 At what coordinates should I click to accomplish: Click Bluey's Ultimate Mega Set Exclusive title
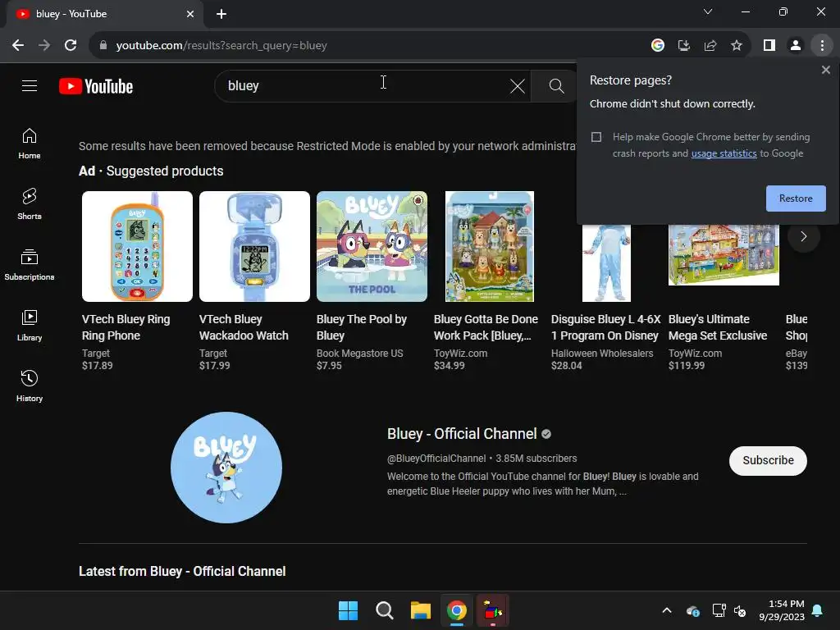pos(717,327)
